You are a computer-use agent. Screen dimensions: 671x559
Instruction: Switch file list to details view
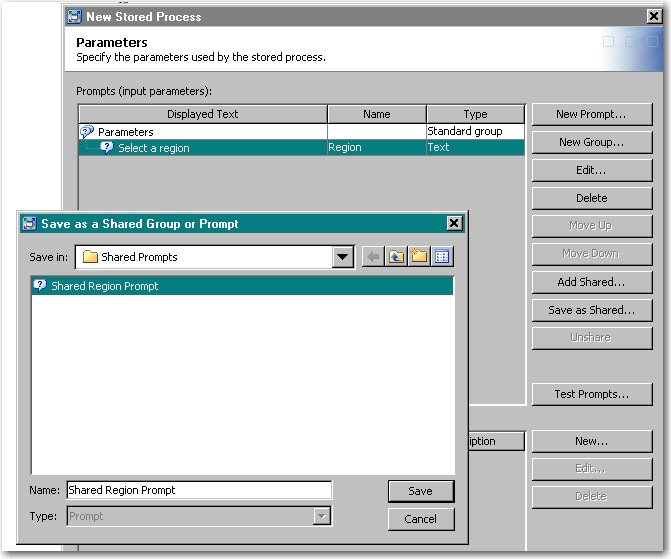[442, 257]
